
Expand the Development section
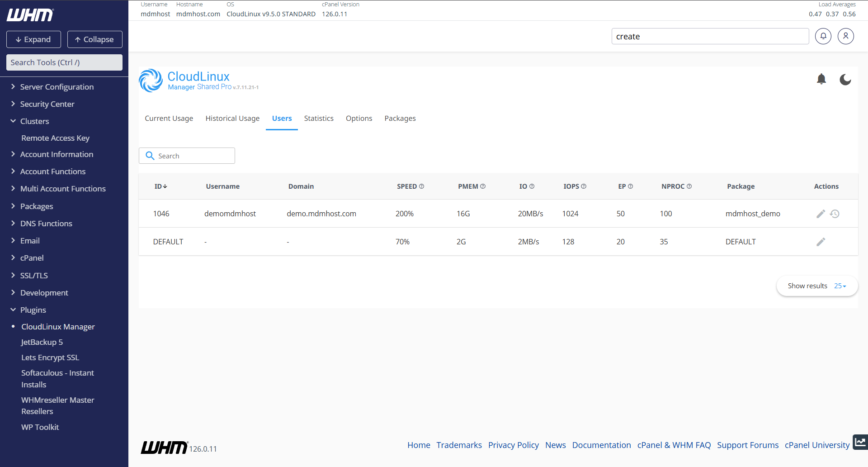39,293
